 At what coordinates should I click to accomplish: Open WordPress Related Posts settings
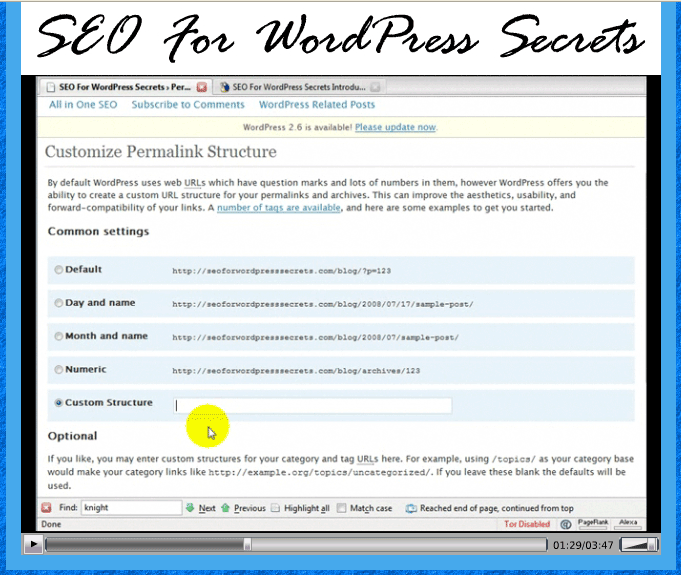point(317,105)
